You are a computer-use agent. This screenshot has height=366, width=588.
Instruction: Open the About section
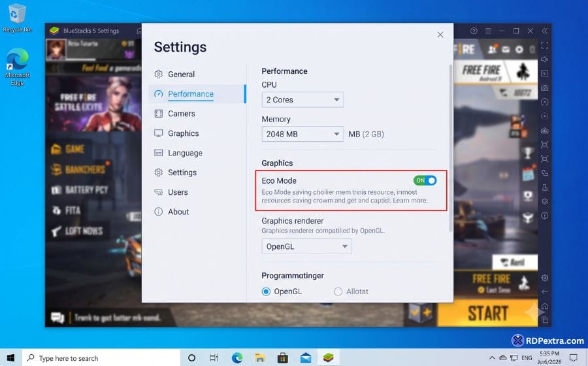[178, 212]
